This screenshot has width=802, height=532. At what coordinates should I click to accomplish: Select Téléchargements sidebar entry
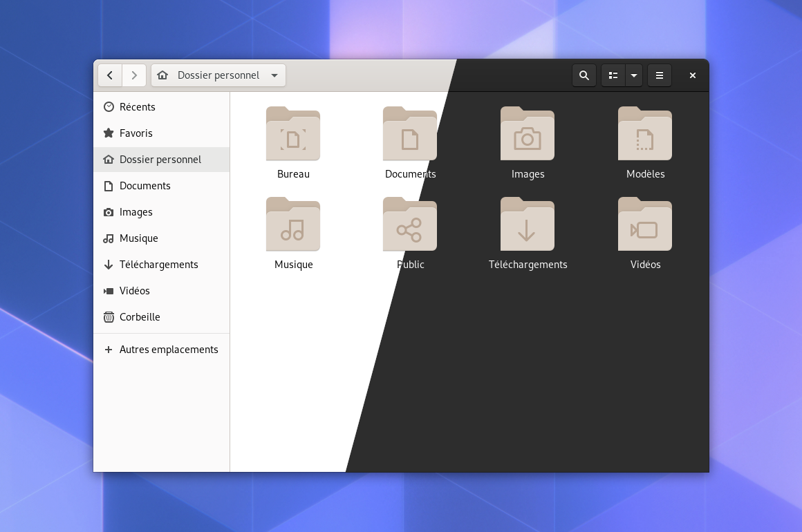click(x=161, y=264)
